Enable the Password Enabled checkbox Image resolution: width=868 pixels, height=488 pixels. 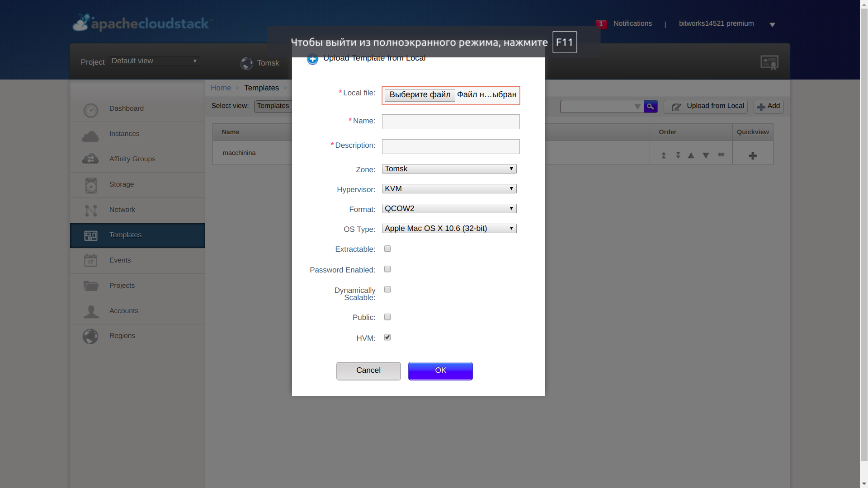click(x=387, y=269)
